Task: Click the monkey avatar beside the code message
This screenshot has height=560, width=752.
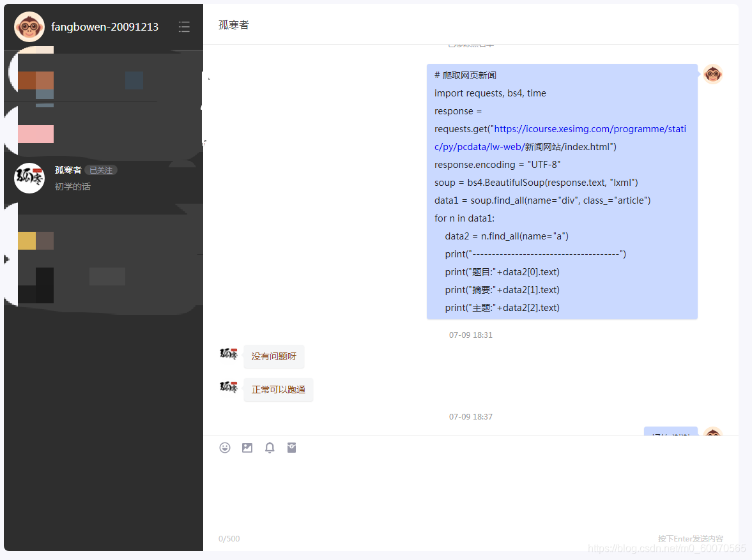Action: pyautogui.click(x=713, y=74)
